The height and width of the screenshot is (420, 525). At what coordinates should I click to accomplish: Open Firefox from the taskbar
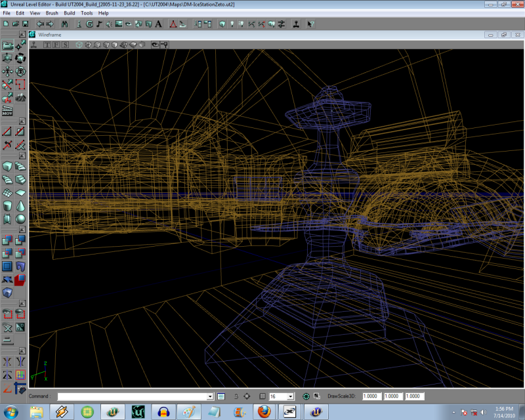tap(264, 411)
